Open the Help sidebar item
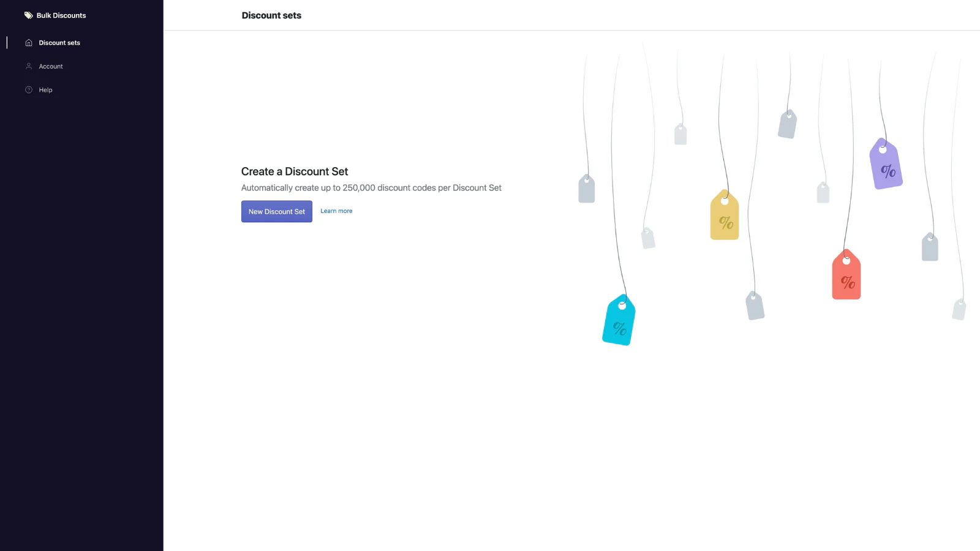The width and height of the screenshot is (980, 551). (45, 90)
